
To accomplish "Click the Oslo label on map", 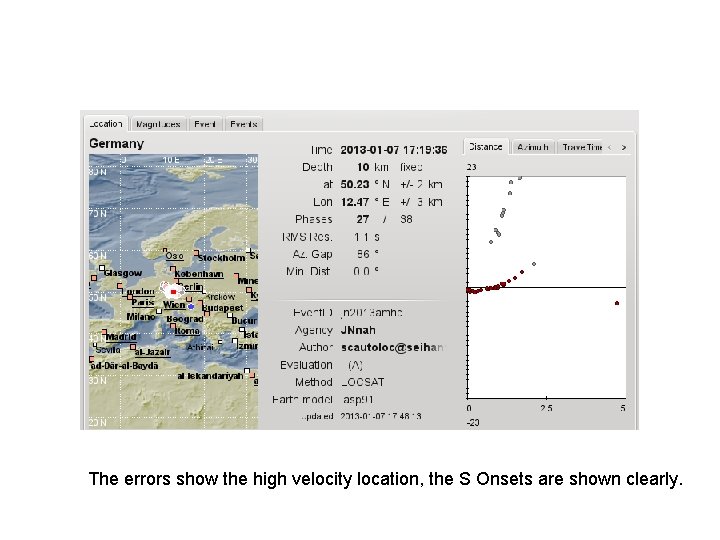I will tap(174, 256).
